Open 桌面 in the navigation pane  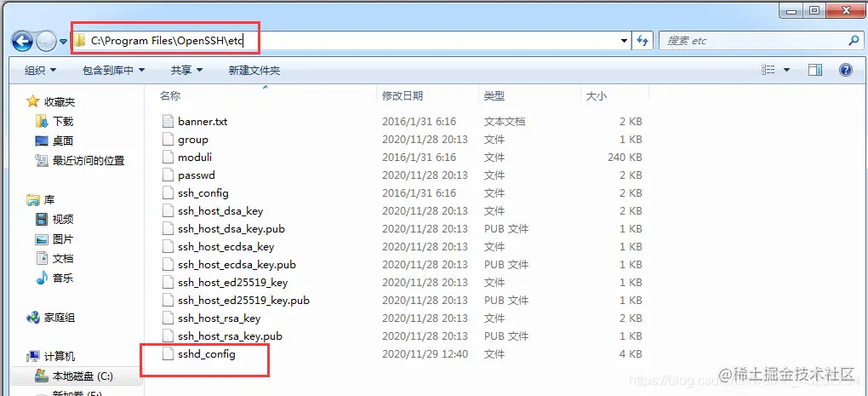[63, 141]
